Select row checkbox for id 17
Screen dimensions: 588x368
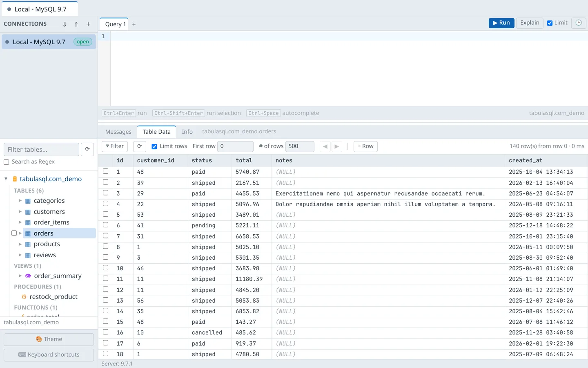coord(106,343)
